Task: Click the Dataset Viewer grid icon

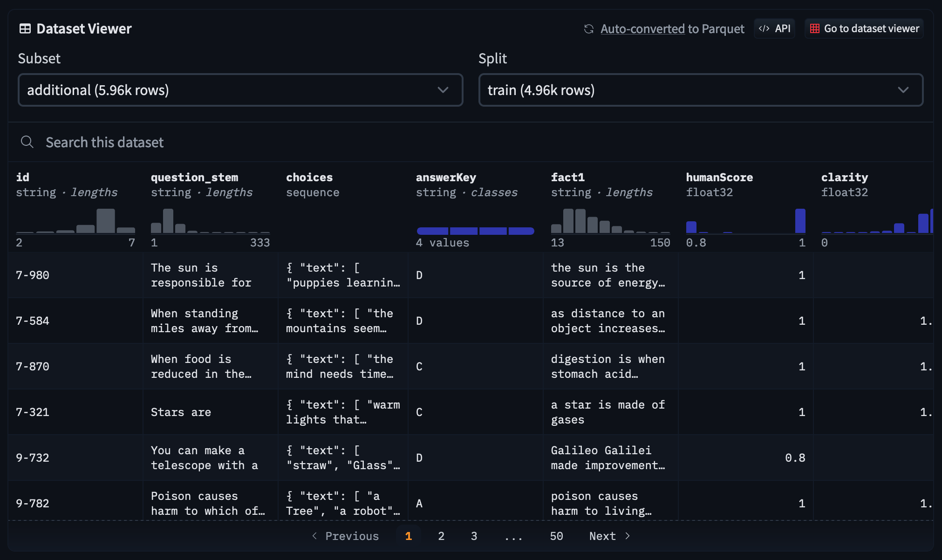Action: (x=26, y=28)
